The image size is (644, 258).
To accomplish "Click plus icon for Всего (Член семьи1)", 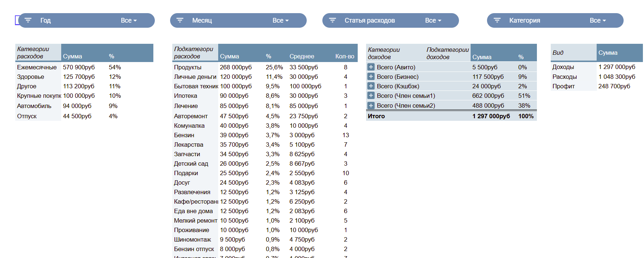I will point(371,96).
